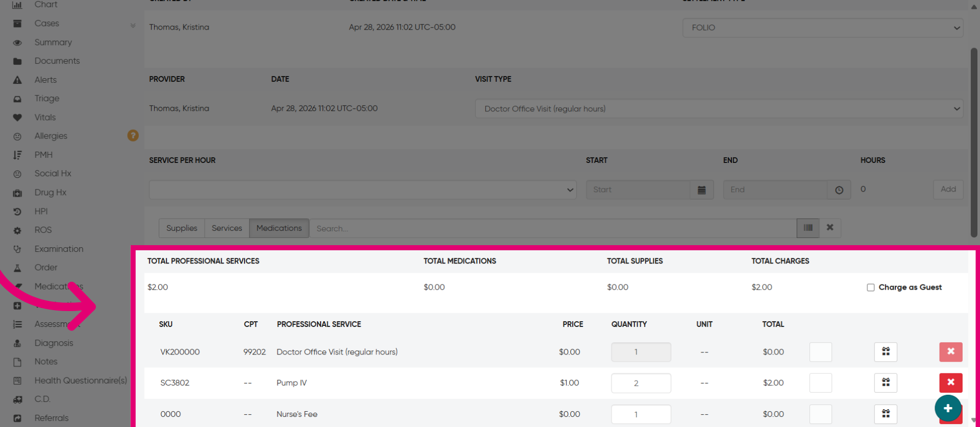Click the Drug Hx icon
The width and height of the screenshot is (980, 427).
click(17, 193)
